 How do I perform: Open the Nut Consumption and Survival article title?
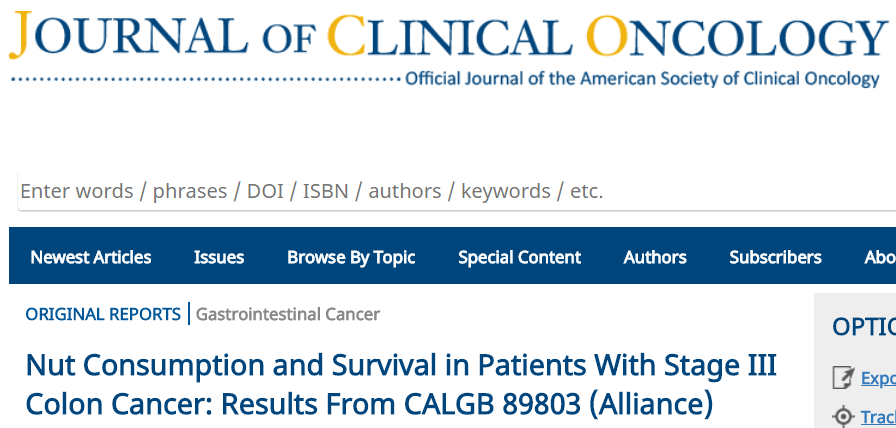pyautogui.click(x=401, y=385)
